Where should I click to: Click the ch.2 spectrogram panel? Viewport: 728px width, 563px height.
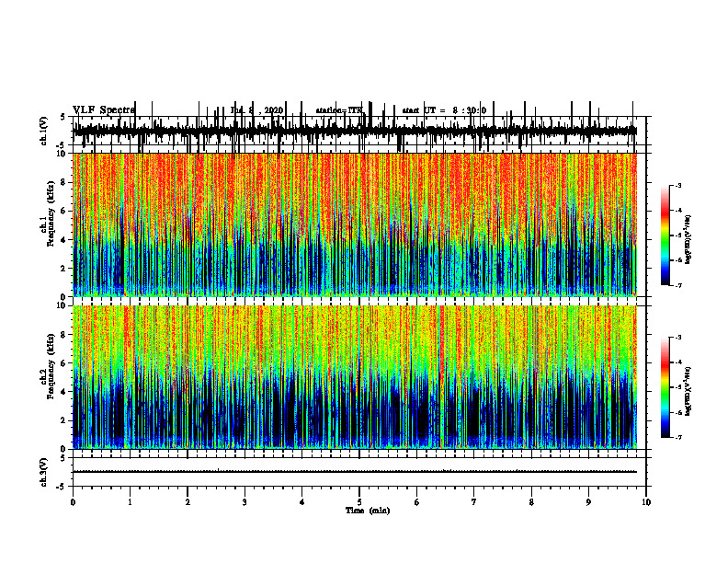click(354, 377)
